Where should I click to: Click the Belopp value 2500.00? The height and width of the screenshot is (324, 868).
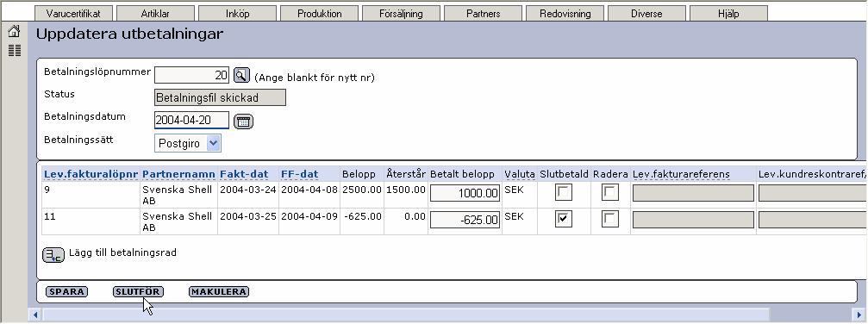coord(362,190)
